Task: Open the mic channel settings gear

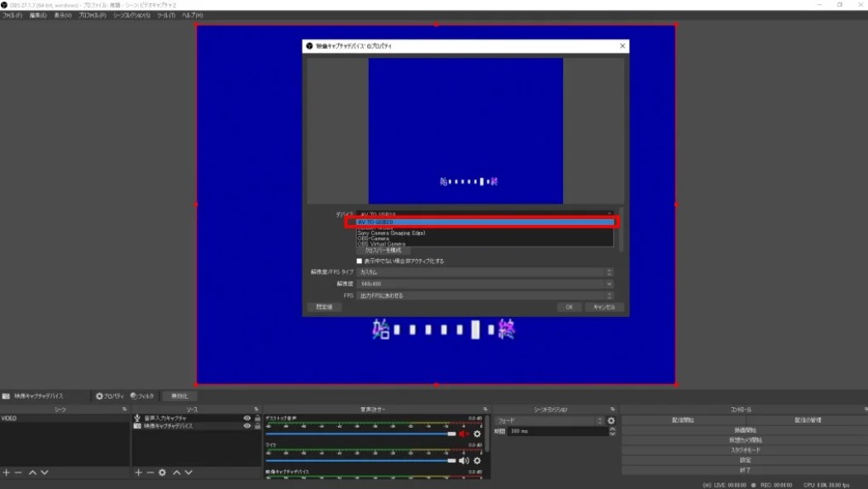Action: pyautogui.click(x=477, y=461)
